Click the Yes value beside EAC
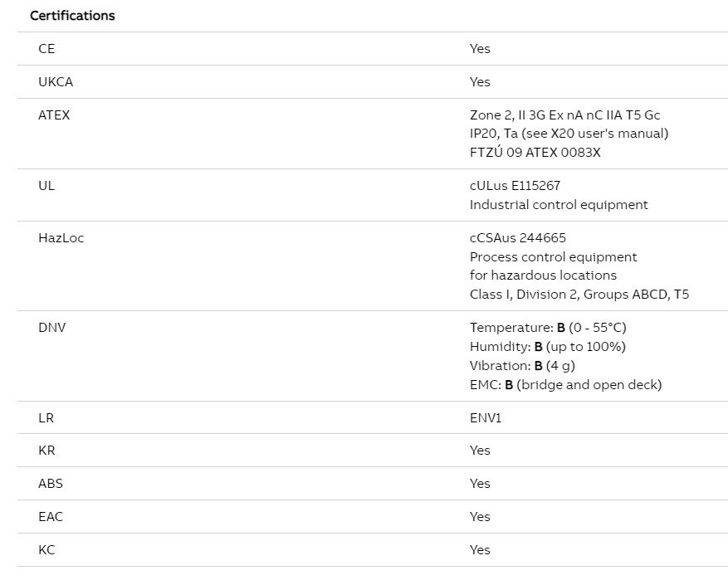 click(x=480, y=517)
